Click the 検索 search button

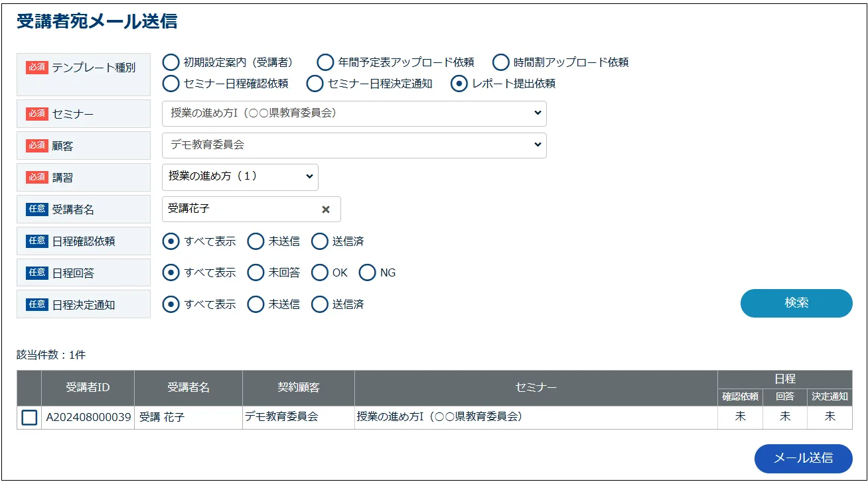[796, 303]
